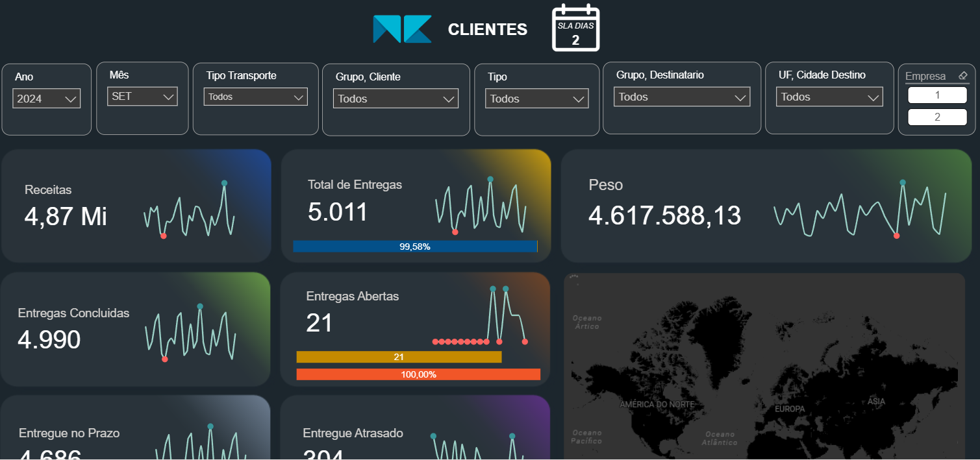The height and width of the screenshot is (460, 980).
Task: Click the Peso sparkline chart
Action: tap(860, 209)
